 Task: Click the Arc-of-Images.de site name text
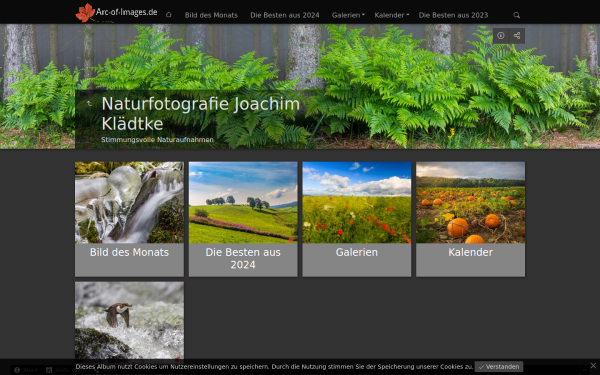(x=126, y=12)
